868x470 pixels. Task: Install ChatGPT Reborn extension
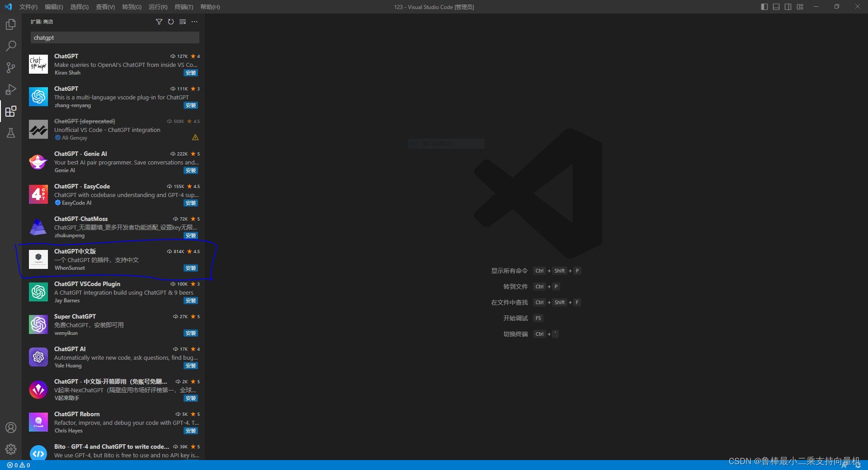coord(191,431)
